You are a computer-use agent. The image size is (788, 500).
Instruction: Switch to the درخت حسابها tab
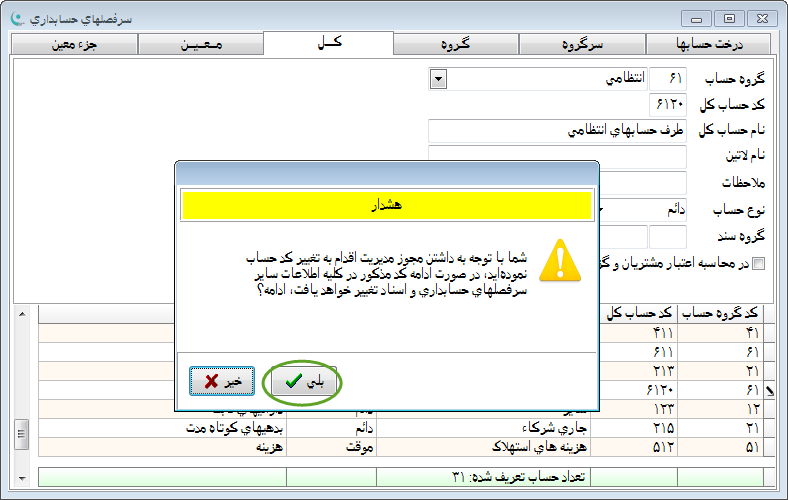tap(710, 44)
